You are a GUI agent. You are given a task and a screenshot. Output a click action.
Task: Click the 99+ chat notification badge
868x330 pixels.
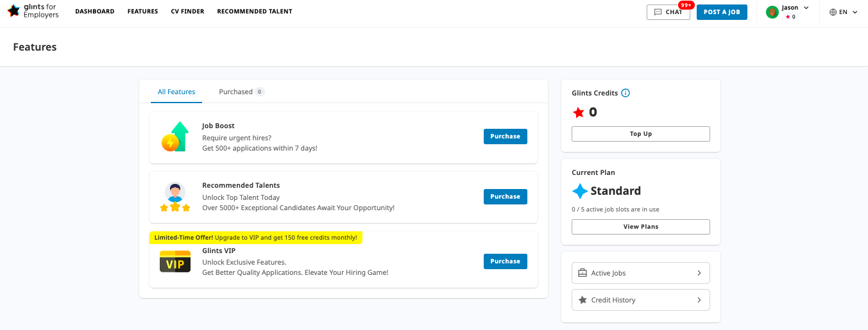686,5
